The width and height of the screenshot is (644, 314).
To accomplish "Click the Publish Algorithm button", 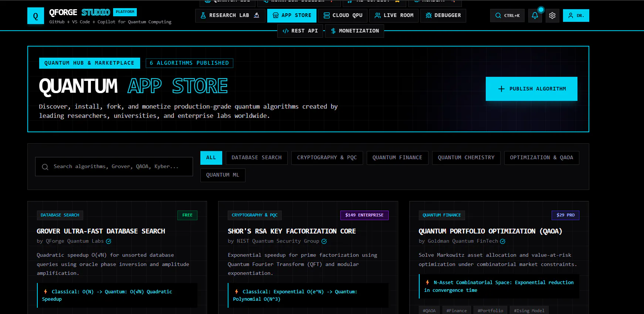I will point(531,89).
